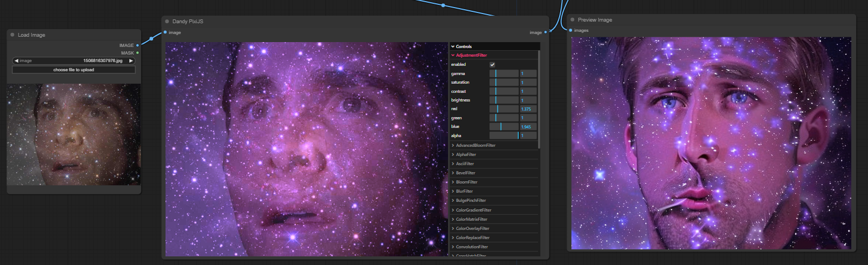
Task: Select previous image with left arrow
Action: (x=16, y=61)
